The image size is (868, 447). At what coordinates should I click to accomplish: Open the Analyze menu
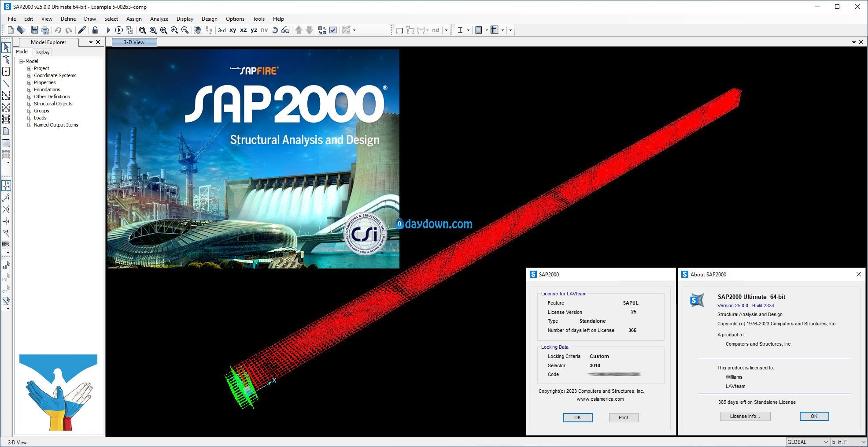(x=159, y=19)
